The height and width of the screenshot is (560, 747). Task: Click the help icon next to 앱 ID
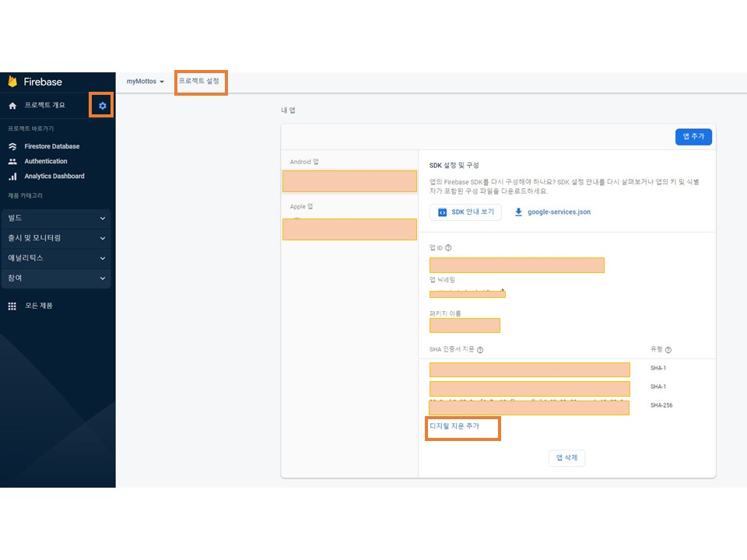coord(448,247)
